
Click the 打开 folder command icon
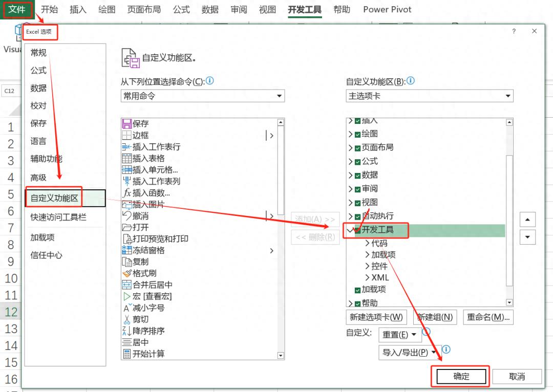tap(126, 227)
